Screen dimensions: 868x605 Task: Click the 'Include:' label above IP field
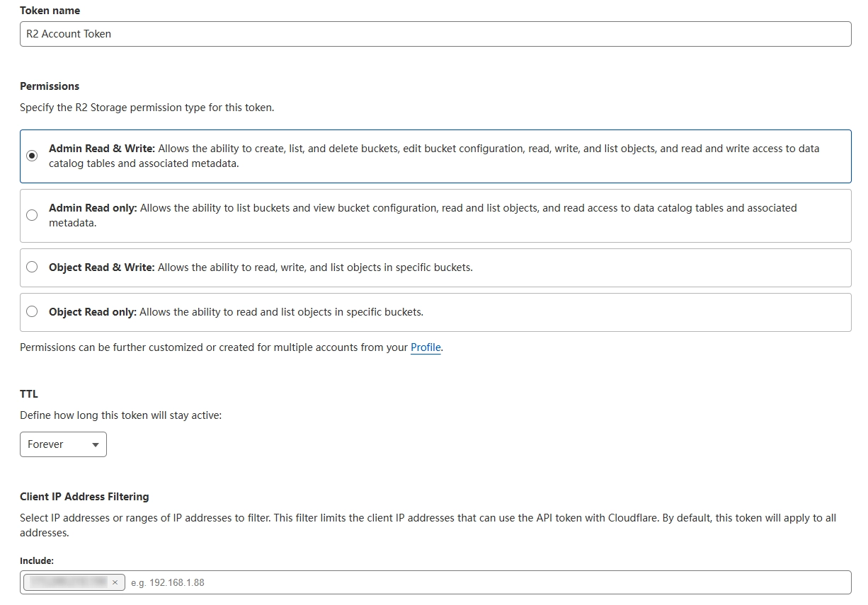tap(37, 560)
